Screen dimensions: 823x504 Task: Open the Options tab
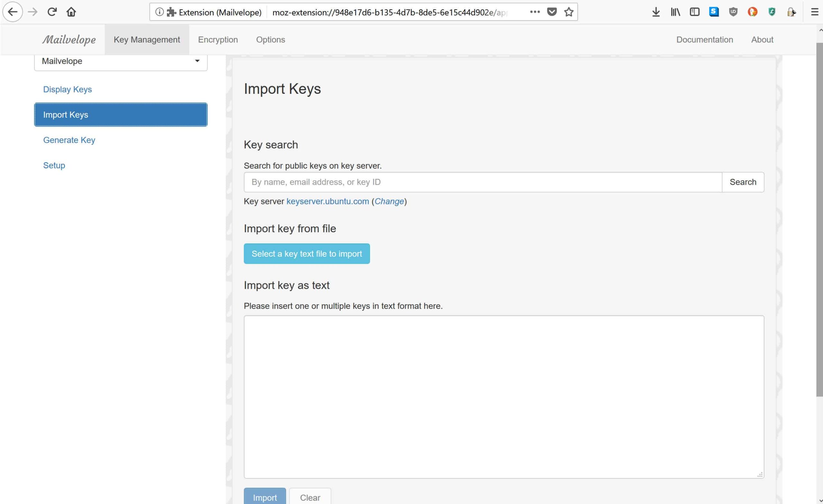tap(271, 40)
